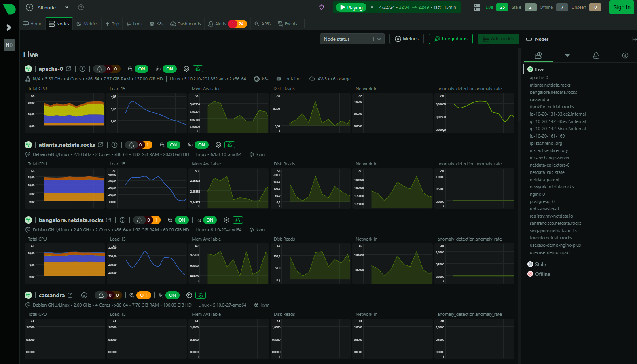Click the Metrics selector button
This screenshot has height=364, width=637.
coord(406,39)
